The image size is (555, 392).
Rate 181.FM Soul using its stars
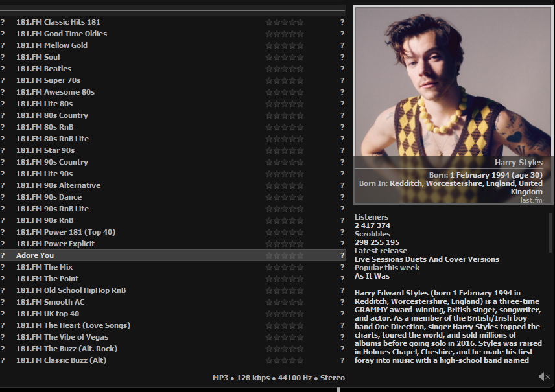285,57
